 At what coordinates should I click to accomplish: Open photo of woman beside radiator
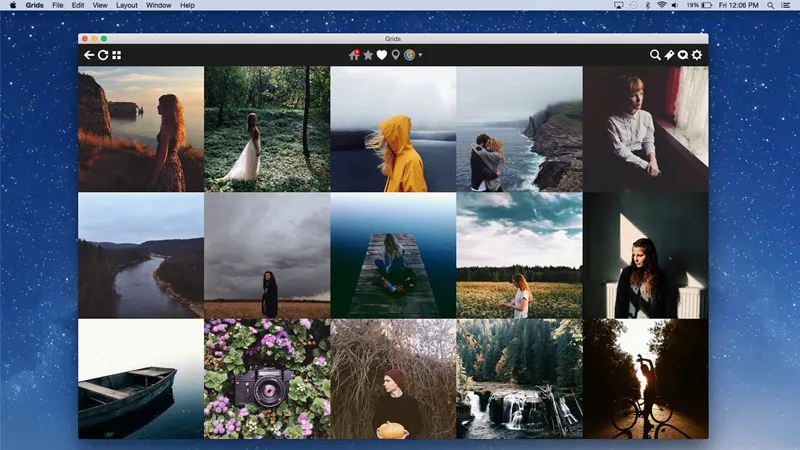[x=645, y=256]
